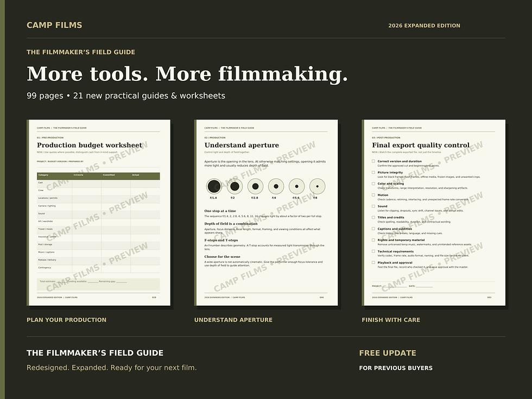Tick the 'Titles and credits' checkbox
This screenshot has width=532, height=399.
click(373, 218)
